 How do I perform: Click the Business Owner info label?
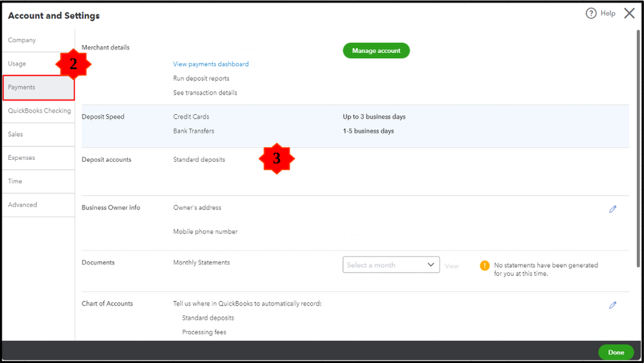tap(111, 208)
